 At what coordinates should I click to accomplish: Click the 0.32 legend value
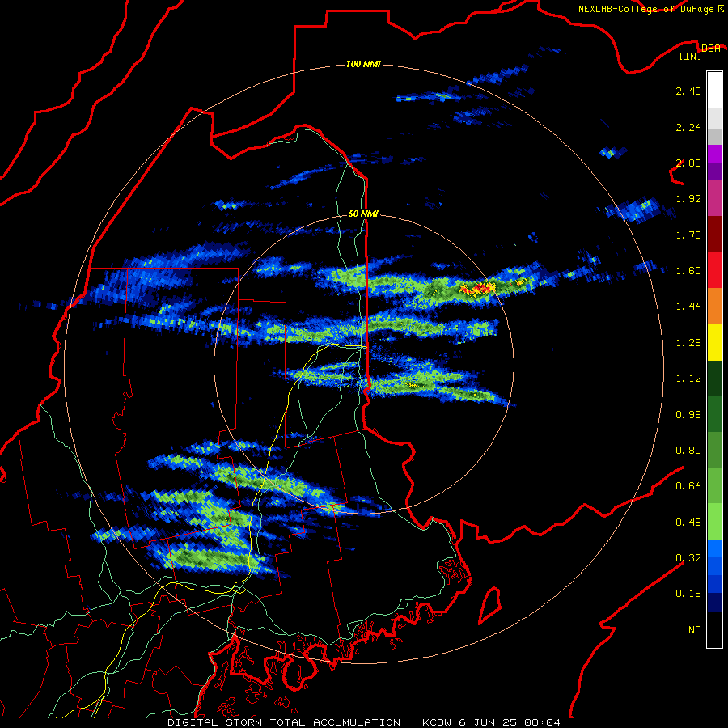click(688, 558)
